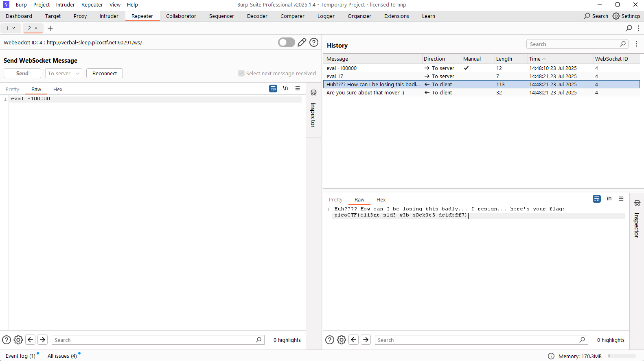Toggle Select next message received checkbox
Image resolution: width=644 pixels, height=361 pixels.
point(241,73)
